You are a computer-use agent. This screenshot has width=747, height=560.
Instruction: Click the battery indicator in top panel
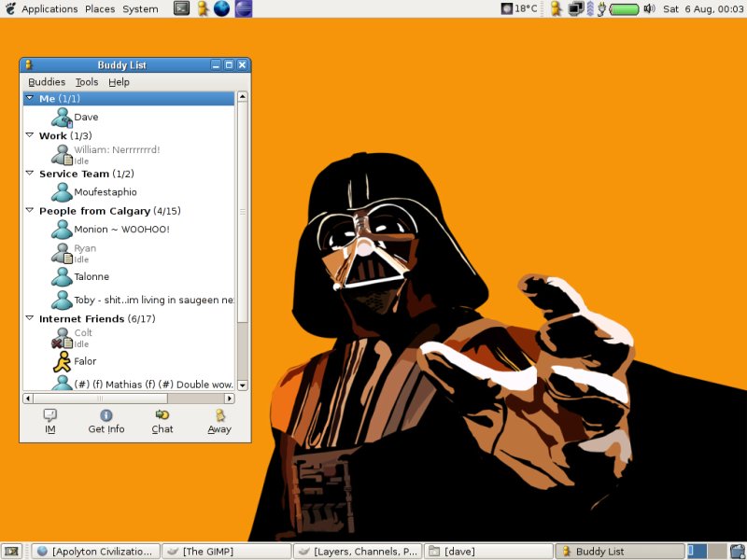point(624,8)
